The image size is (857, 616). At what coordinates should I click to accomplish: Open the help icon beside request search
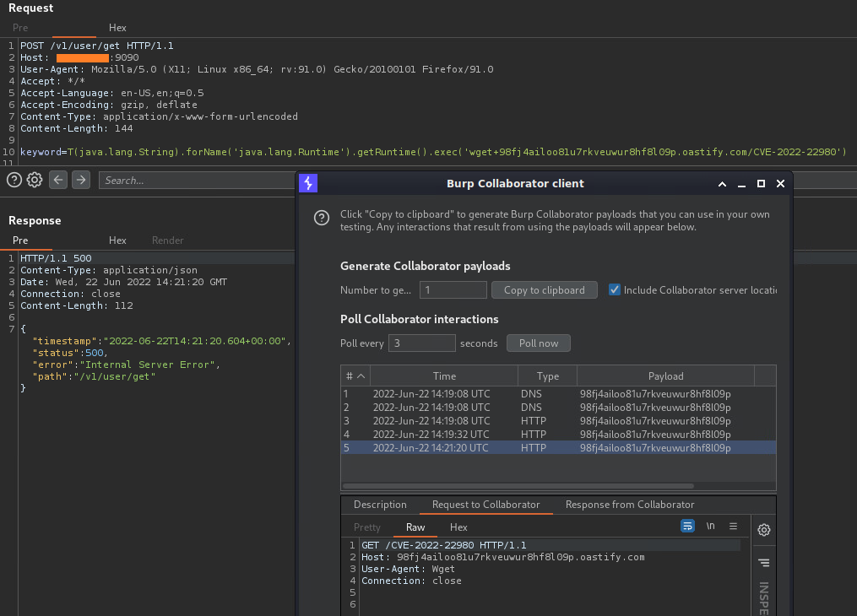tap(14, 180)
